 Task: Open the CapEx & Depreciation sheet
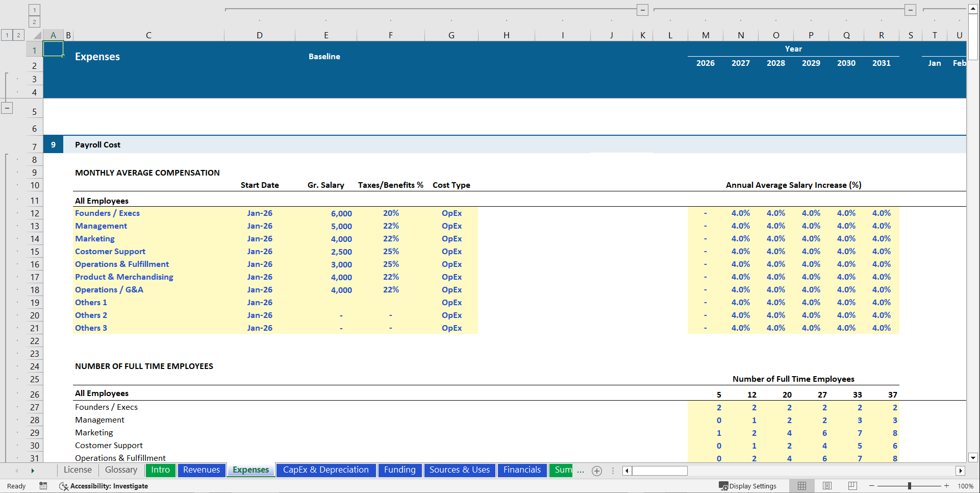tap(326, 470)
